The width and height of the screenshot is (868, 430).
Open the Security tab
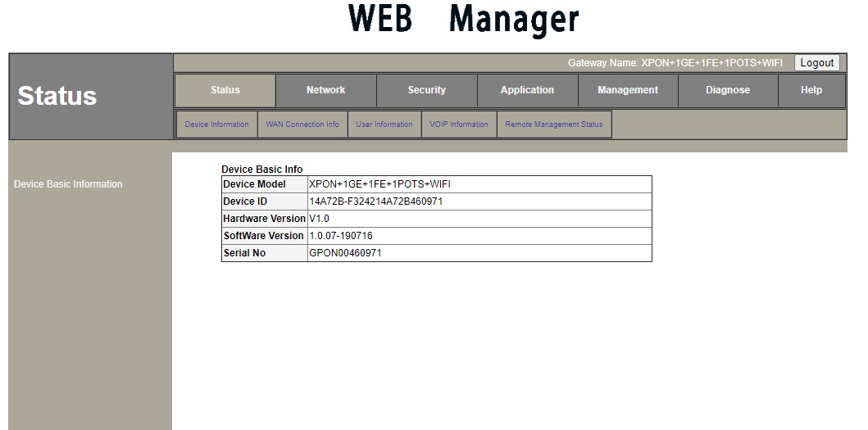coord(426,90)
